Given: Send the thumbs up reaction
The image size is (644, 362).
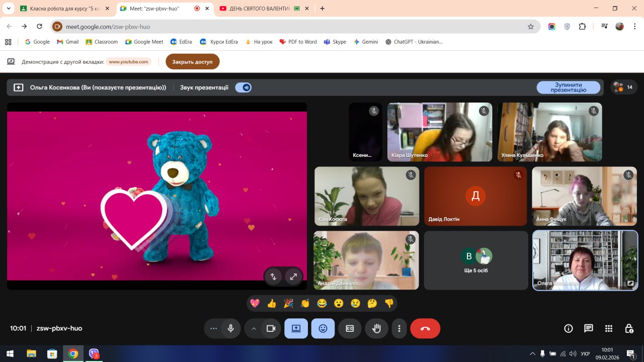Looking at the screenshot, I should 272,303.
